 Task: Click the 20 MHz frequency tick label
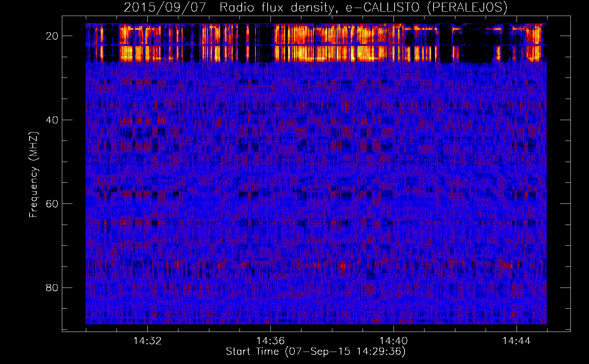coord(52,36)
